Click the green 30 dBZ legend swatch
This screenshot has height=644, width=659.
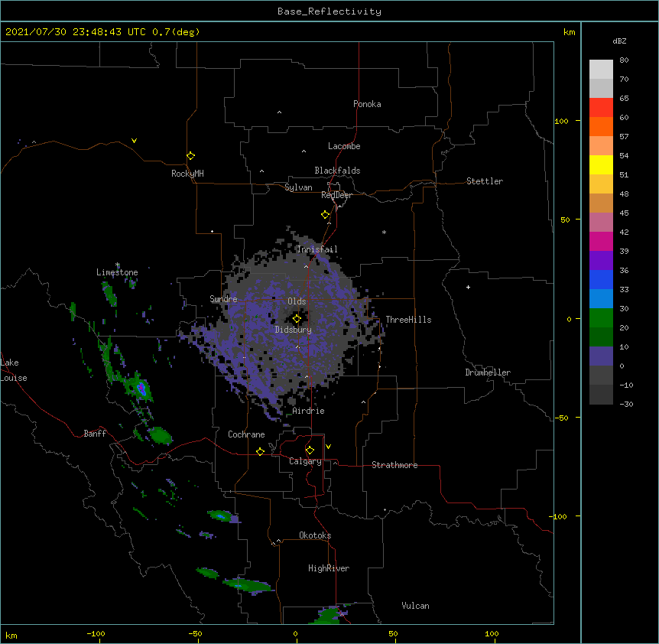tap(601, 318)
